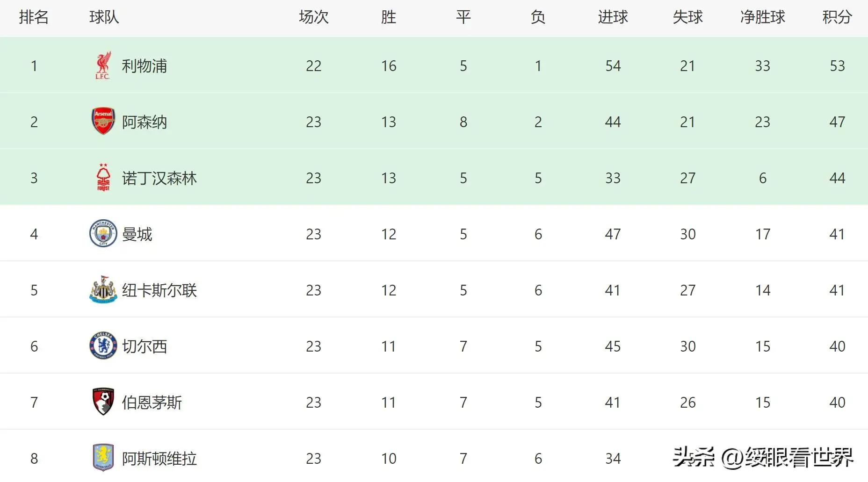Click the Chelsea club crest icon

tap(103, 346)
